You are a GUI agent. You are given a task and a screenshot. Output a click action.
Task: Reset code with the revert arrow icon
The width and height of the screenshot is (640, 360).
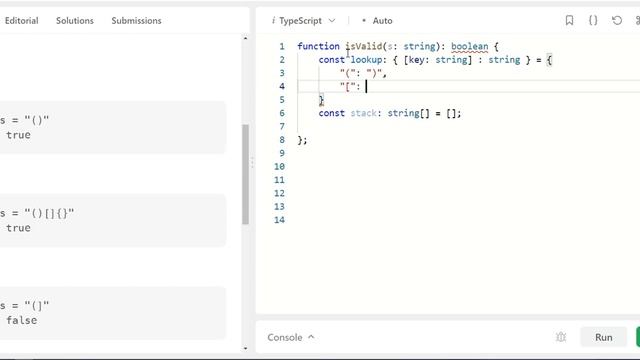tap(617, 20)
